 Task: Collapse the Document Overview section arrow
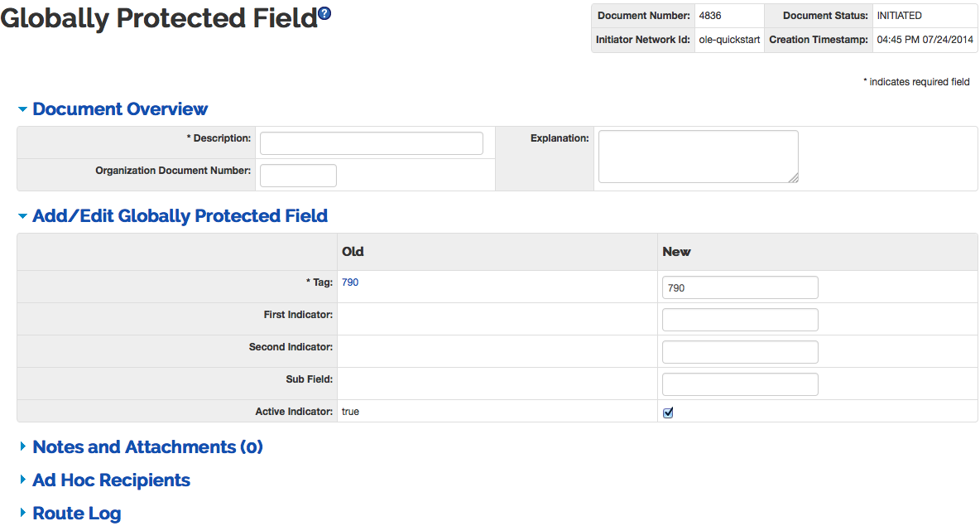[x=22, y=109]
